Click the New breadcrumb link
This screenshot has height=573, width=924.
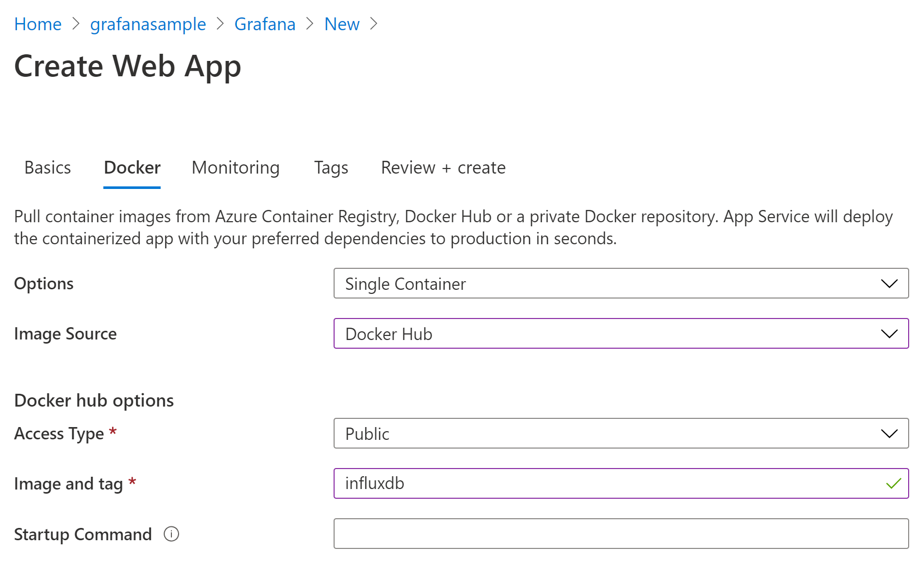tap(342, 24)
